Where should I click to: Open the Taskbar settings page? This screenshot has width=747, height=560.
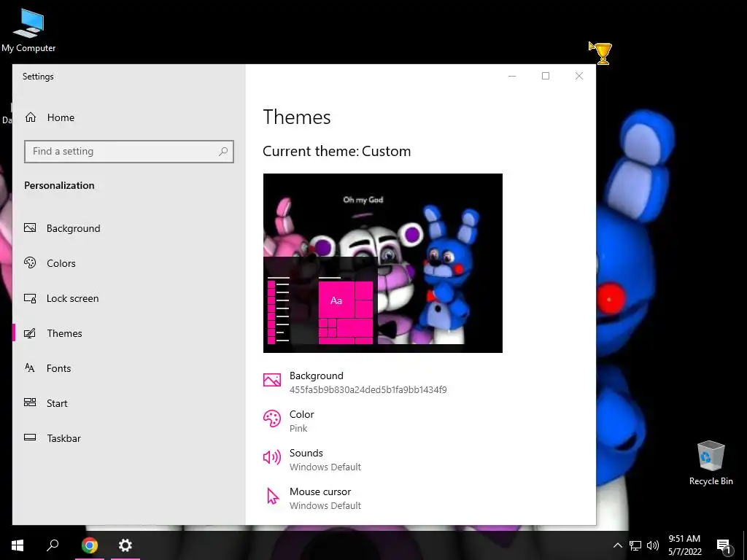[x=128, y=438]
